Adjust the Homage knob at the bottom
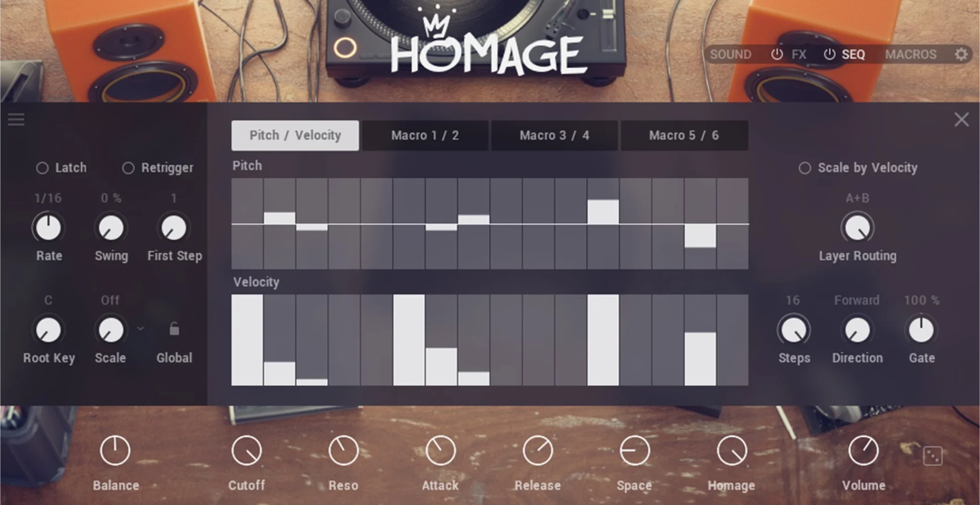 tap(731, 449)
